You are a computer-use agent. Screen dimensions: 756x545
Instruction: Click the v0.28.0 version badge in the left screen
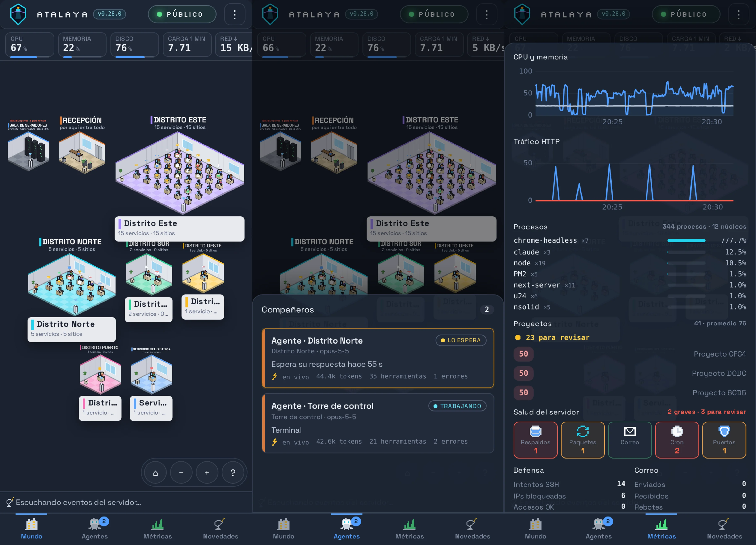click(x=109, y=14)
